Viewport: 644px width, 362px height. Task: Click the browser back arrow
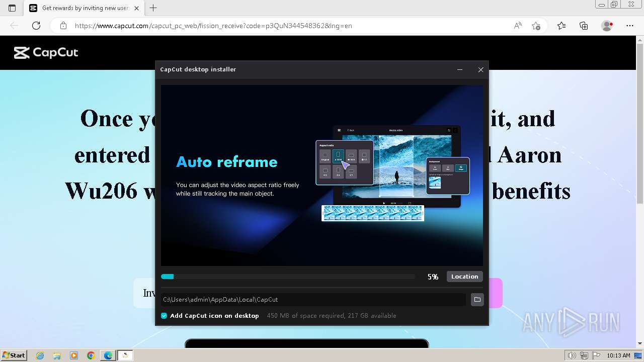pos(14,26)
